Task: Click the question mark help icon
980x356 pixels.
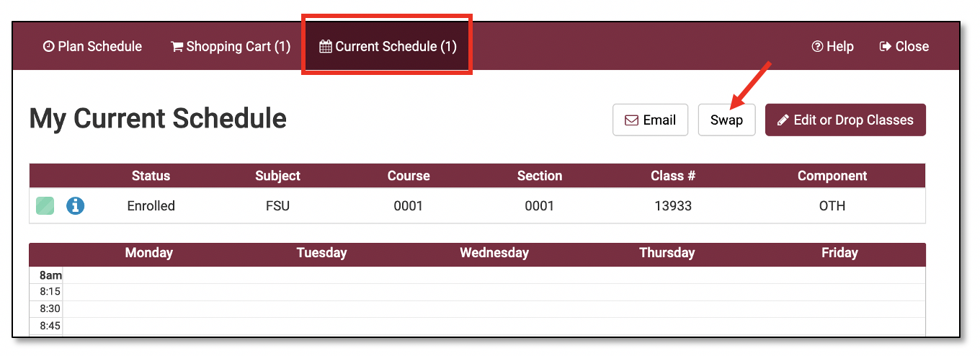Action: (x=817, y=47)
